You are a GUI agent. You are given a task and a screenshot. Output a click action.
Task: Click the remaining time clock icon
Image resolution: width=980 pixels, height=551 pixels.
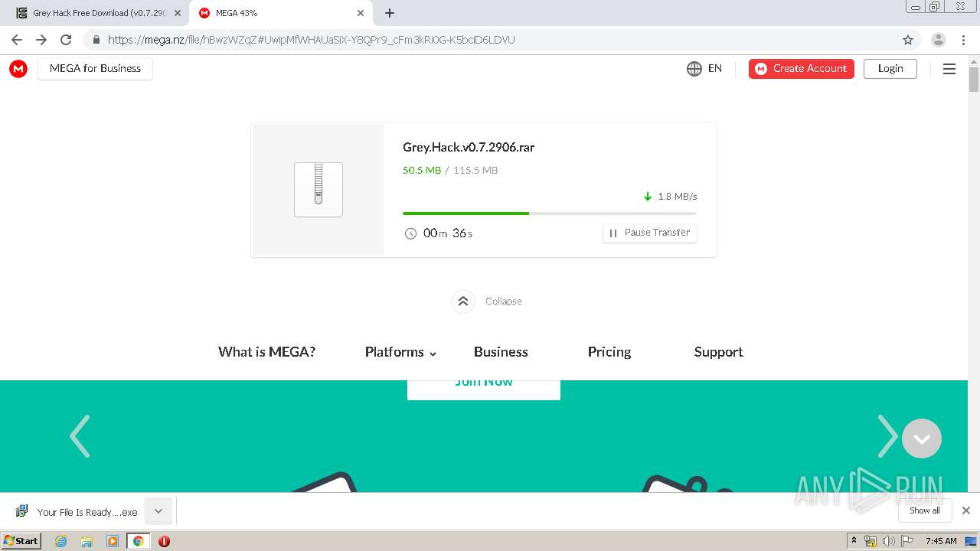coord(410,233)
